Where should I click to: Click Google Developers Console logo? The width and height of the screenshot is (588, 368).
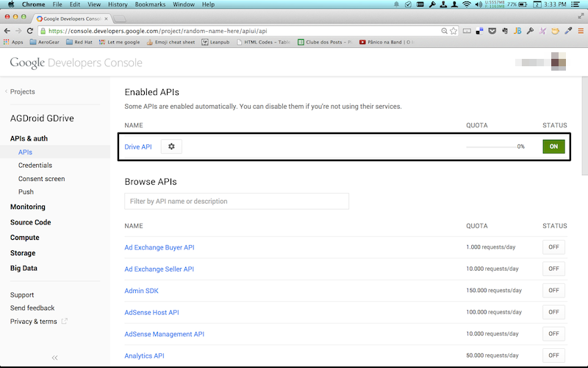pyautogui.click(x=76, y=63)
